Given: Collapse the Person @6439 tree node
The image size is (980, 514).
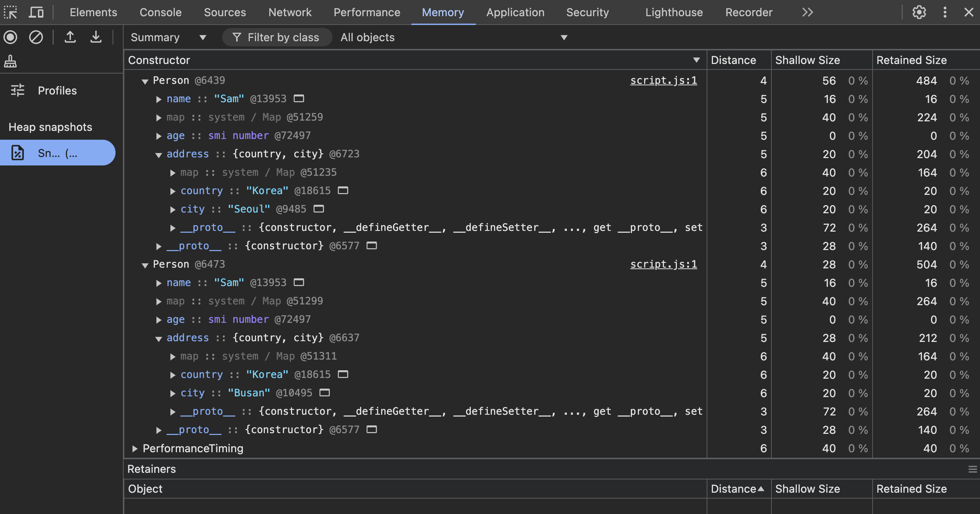Looking at the screenshot, I should [x=145, y=81].
